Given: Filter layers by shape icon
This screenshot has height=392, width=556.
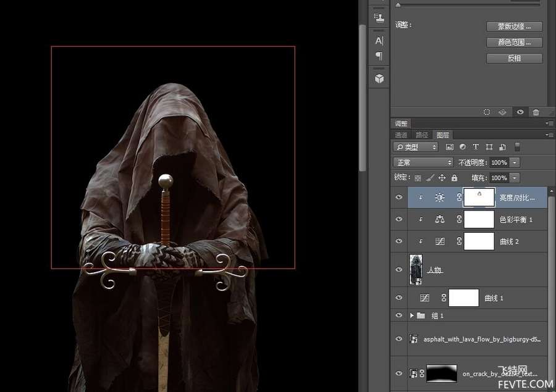Looking at the screenshot, I should (489, 147).
